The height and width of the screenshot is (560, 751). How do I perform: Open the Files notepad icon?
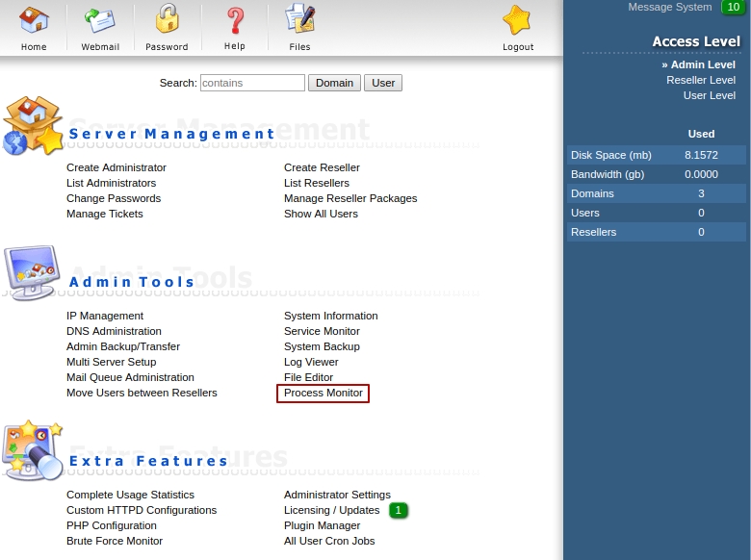click(299, 20)
